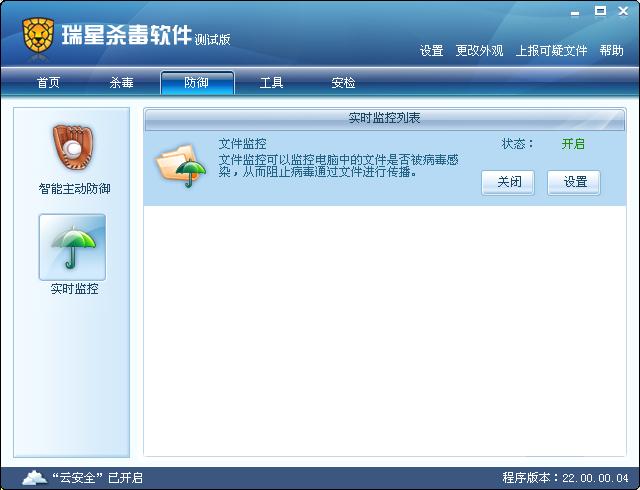Click the 实时监控 sidebar label

74,289
